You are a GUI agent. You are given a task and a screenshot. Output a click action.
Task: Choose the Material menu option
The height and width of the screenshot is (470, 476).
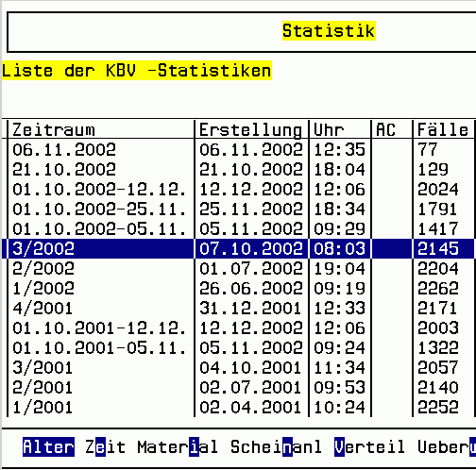(x=178, y=446)
